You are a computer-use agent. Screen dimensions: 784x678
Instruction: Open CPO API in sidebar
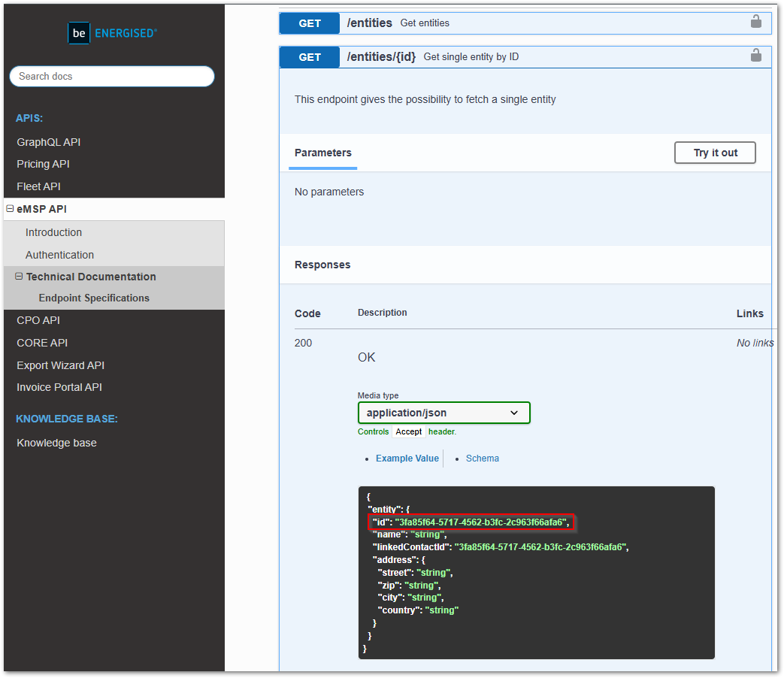pyautogui.click(x=38, y=320)
